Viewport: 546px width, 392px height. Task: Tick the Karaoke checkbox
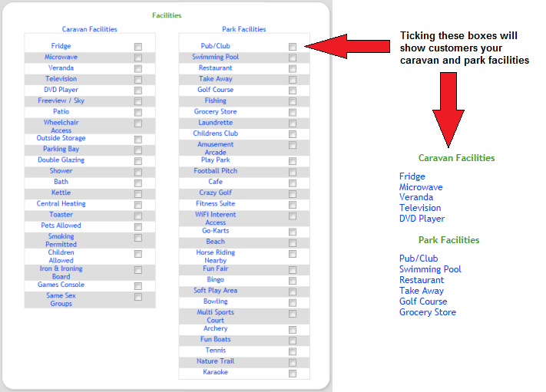coord(293,374)
